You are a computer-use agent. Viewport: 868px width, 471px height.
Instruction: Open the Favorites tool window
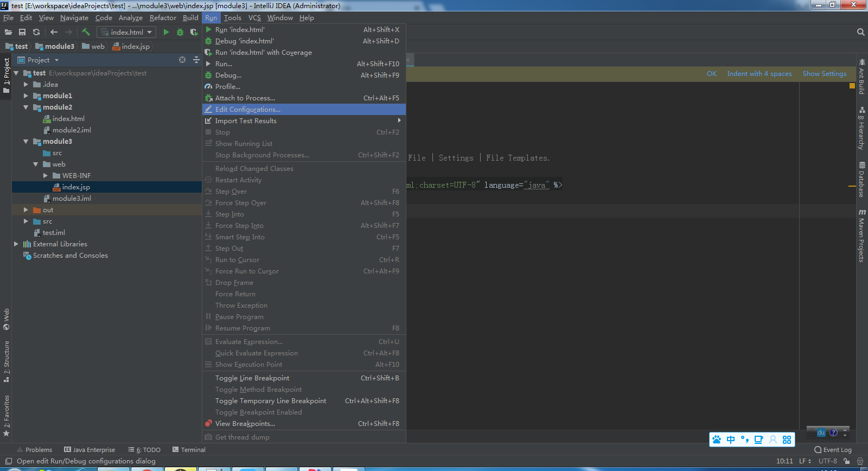click(7, 416)
